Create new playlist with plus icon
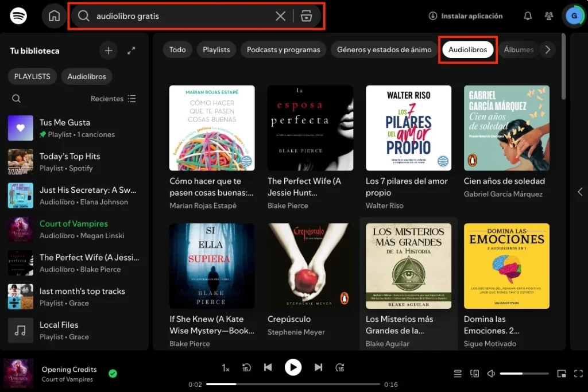 (x=109, y=51)
